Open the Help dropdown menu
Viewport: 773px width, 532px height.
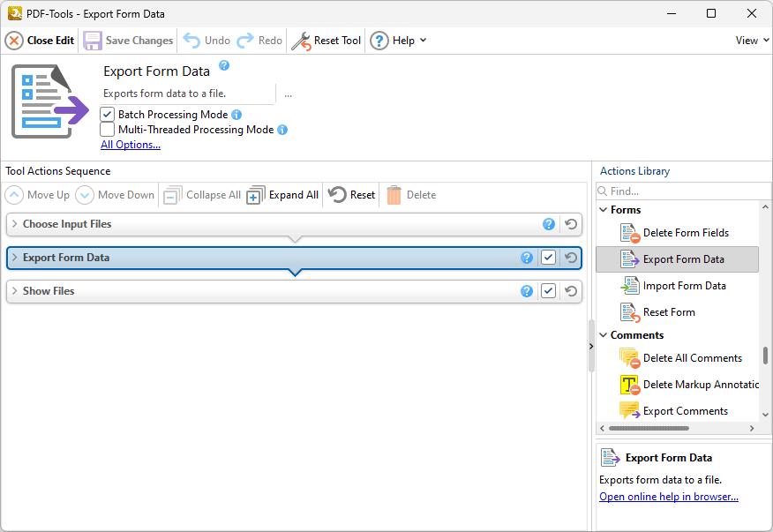(x=398, y=41)
